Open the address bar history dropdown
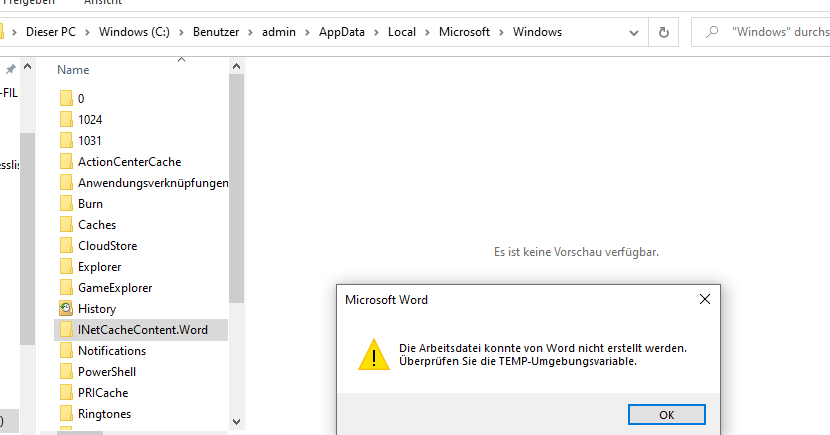Viewport: 830px width, 435px height. coord(633,33)
